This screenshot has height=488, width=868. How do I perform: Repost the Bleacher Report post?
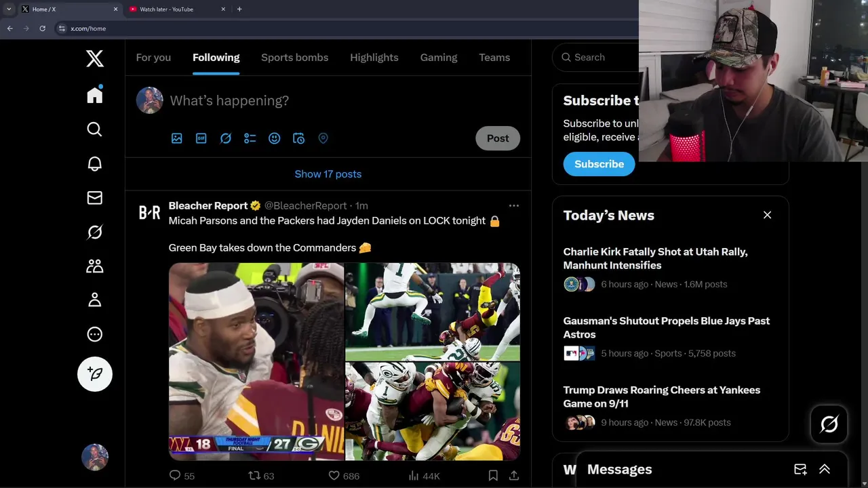click(262, 476)
